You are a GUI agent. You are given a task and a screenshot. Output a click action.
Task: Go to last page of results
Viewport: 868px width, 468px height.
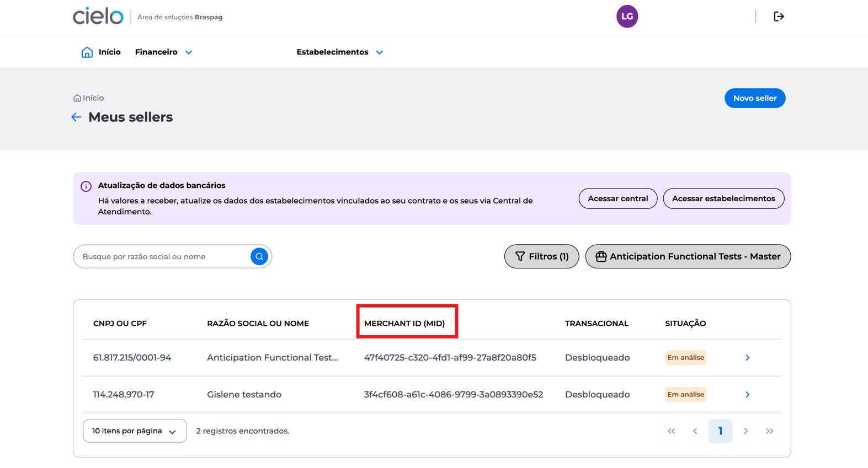pos(770,431)
